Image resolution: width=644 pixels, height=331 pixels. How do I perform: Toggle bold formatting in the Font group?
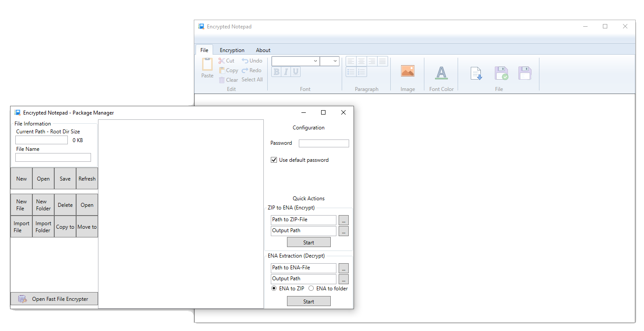[x=276, y=72]
